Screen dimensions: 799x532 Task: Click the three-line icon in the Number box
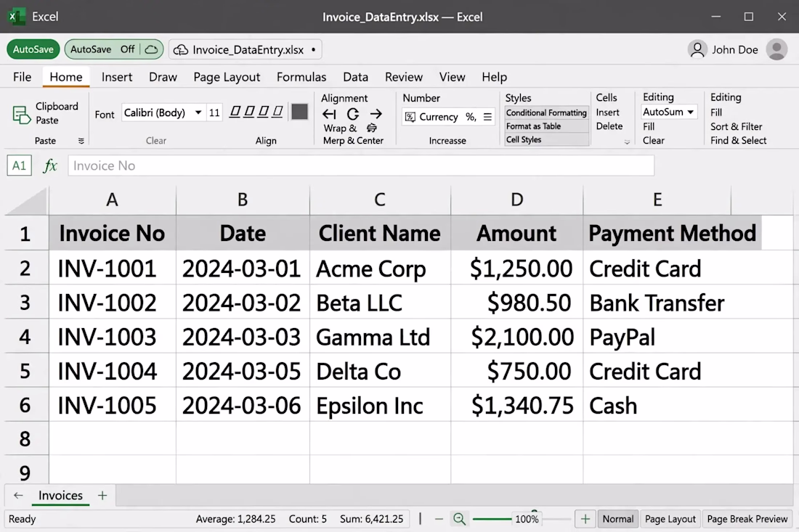[x=487, y=117]
